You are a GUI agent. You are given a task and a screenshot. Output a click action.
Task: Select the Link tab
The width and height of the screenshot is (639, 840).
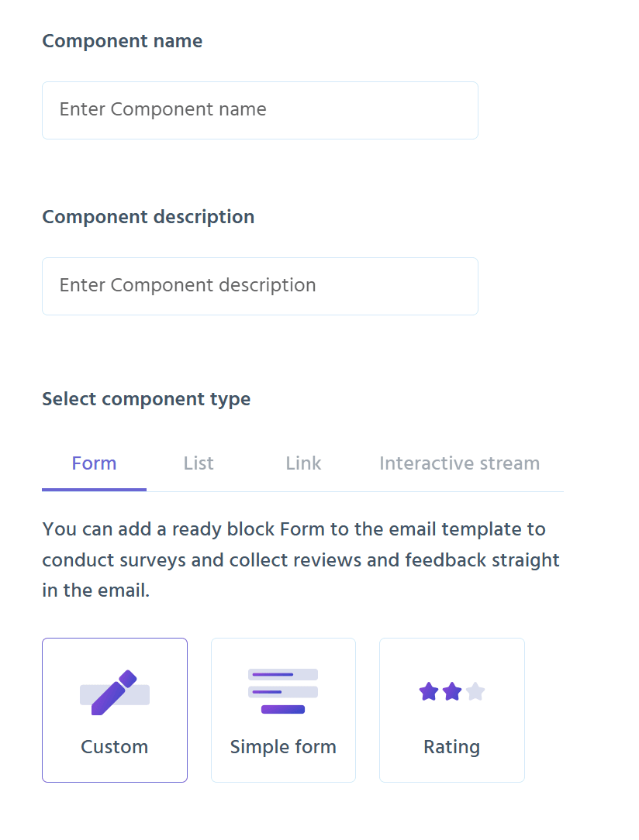pyautogui.click(x=303, y=463)
